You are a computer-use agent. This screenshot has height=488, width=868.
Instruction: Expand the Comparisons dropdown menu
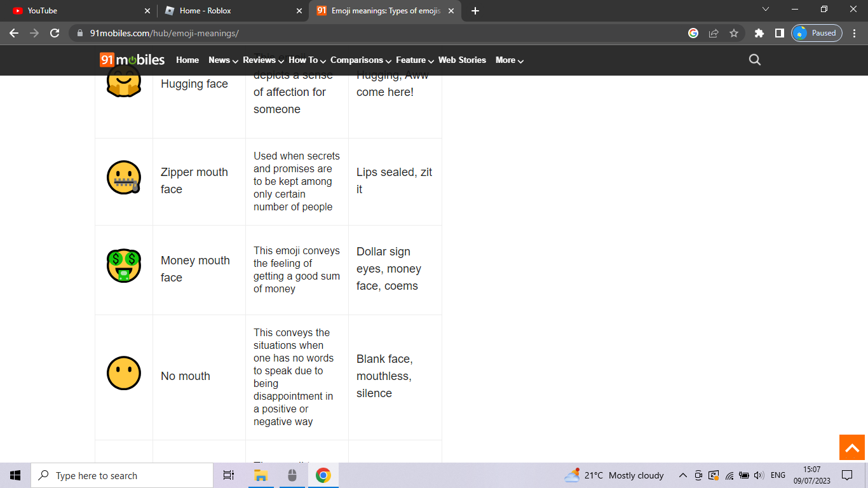coord(361,60)
